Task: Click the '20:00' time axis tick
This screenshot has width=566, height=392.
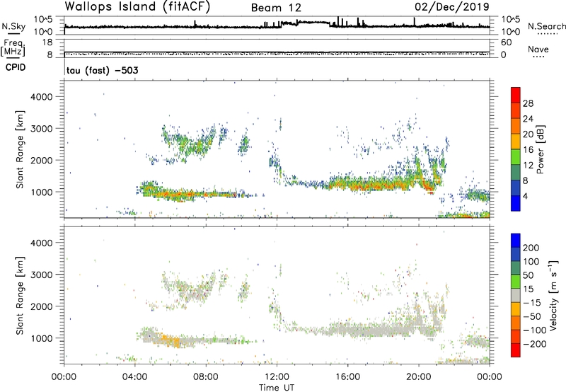Action: [x=419, y=377]
